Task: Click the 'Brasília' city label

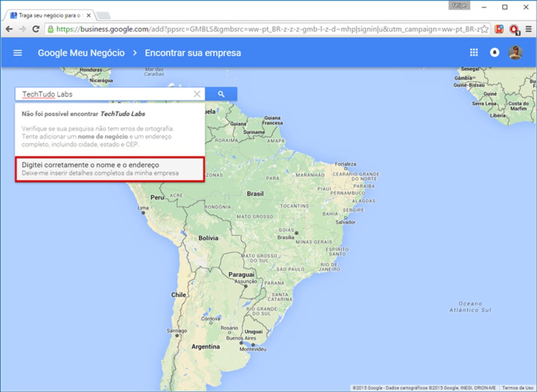Action: click(x=285, y=237)
